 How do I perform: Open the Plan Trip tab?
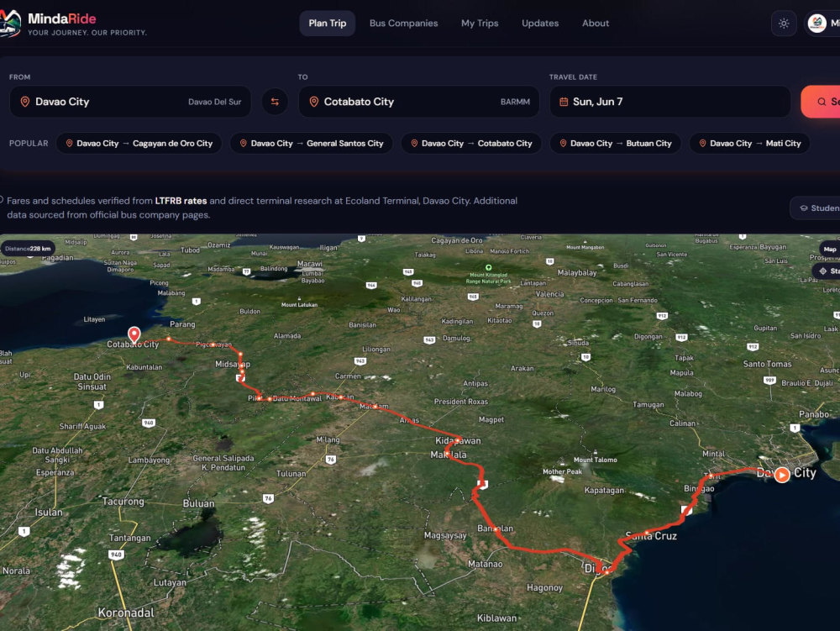click(x=328, y=24)
